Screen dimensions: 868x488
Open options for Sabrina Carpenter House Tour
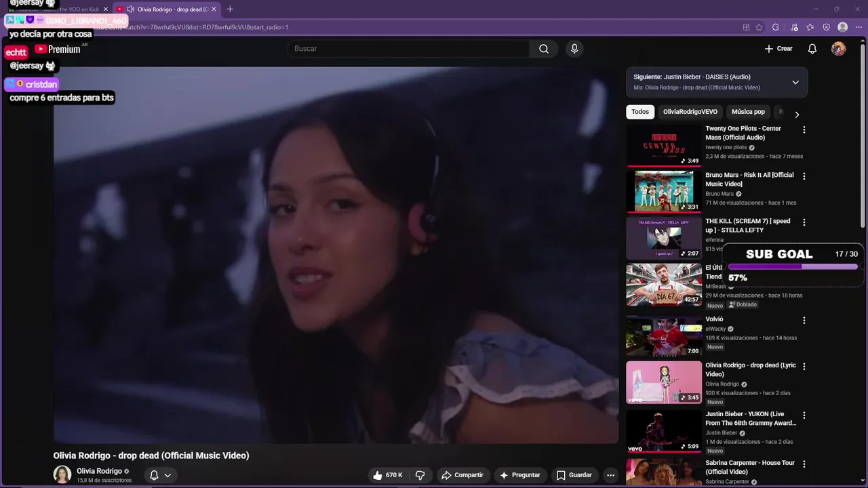pos(804,464)
